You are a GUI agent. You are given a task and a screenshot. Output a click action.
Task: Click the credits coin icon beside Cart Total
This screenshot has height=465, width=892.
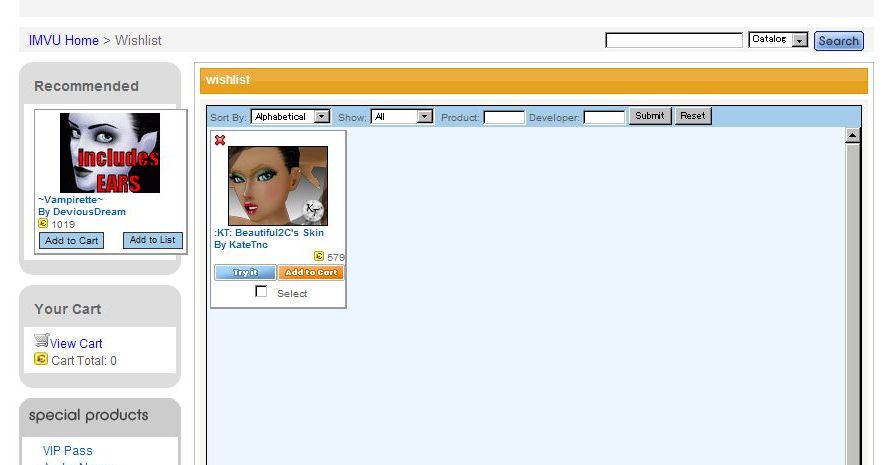41,359
